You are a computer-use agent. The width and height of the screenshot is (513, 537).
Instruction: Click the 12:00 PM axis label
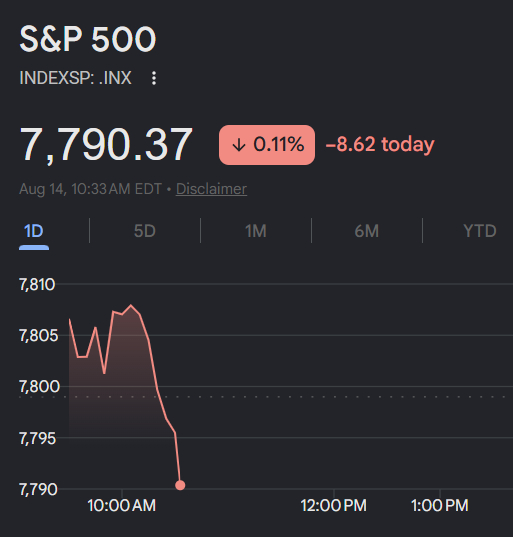point(334,505)
